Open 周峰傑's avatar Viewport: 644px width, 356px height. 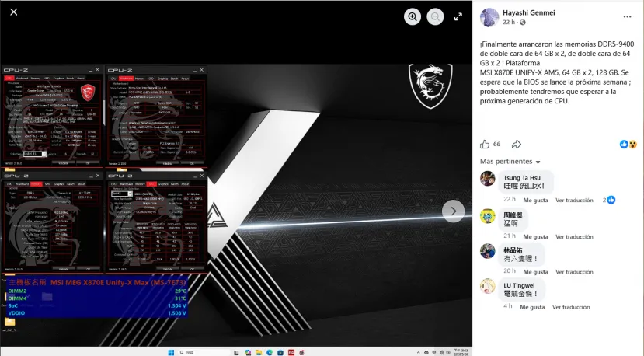(488, 216)
